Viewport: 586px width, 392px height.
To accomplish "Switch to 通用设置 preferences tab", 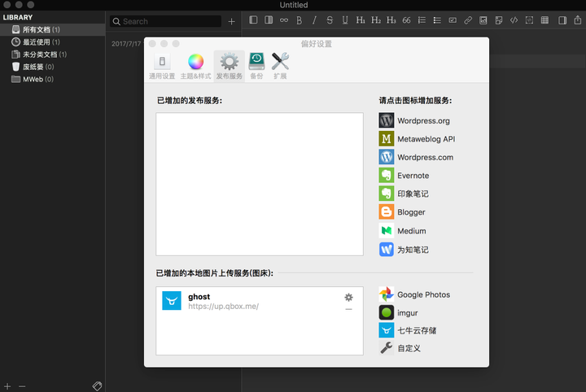I will point(162,66).
